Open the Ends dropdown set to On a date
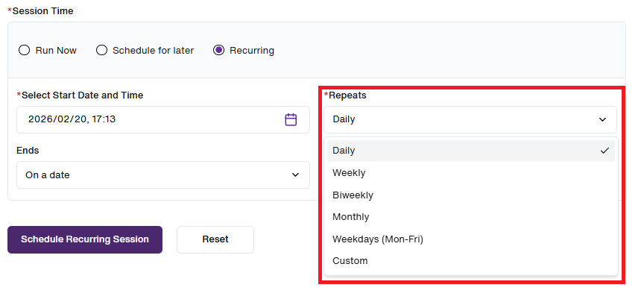This screenshot has height=305, width=644. (x=163, y=174)
